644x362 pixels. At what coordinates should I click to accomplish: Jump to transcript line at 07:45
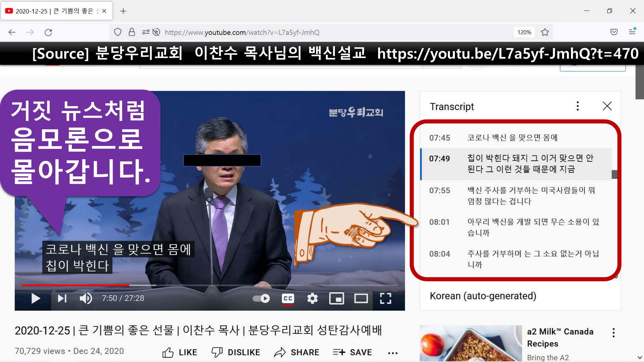(516, 138)
